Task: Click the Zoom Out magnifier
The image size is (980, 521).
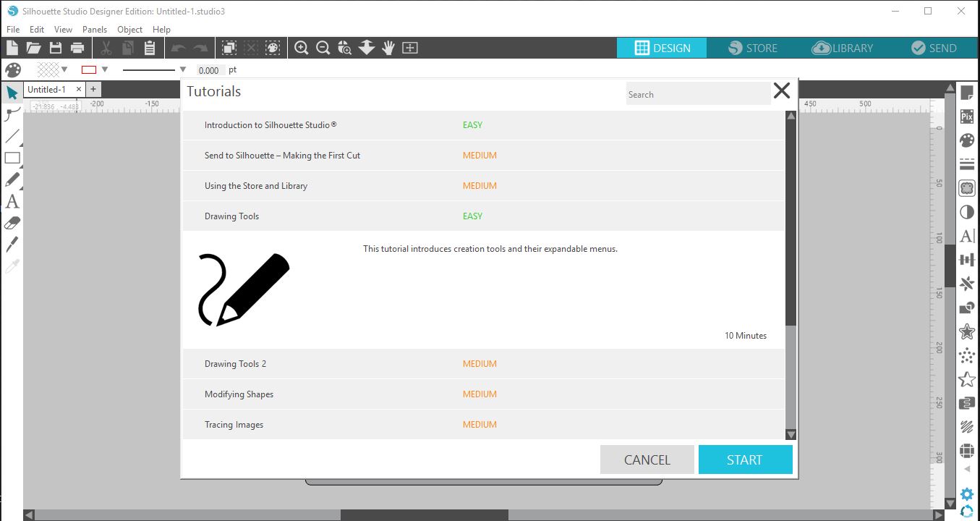Action: (323, 48)
